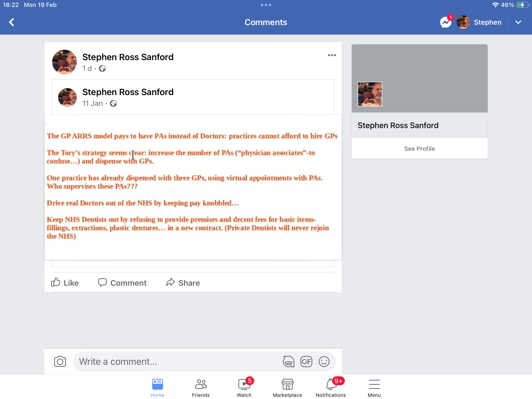Attach a photo using camera icon
Viewport: 532px width, 399px height.
click(x=60, y=361)
